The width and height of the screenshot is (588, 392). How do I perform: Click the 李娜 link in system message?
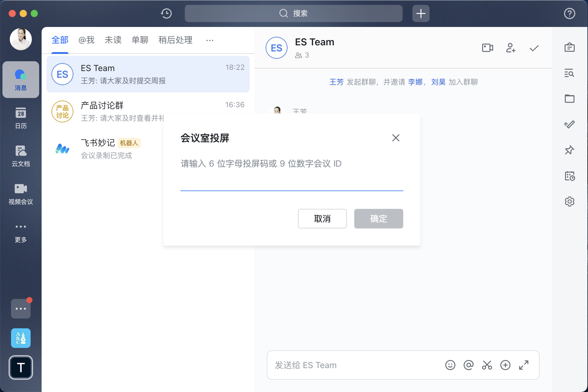click(x=415, y=82)
